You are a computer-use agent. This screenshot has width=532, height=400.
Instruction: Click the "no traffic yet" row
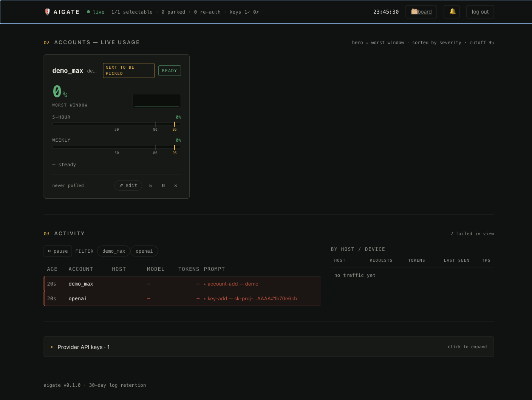[x=412, y=275]
